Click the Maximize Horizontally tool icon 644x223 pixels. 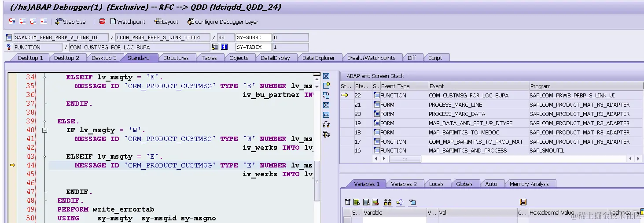pos(326,115)
